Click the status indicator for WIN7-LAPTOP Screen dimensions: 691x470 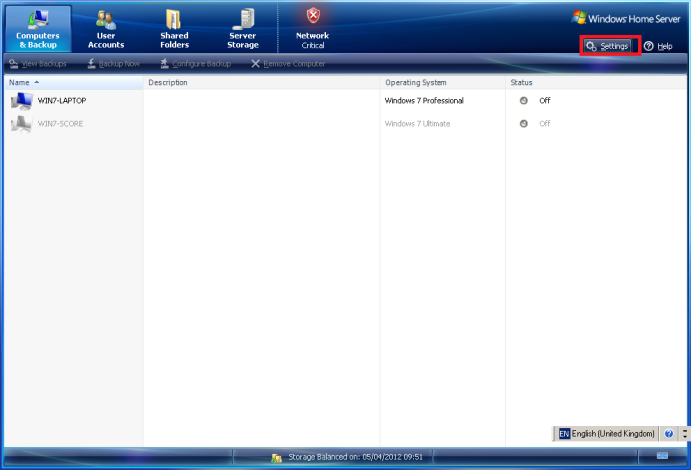524,100
